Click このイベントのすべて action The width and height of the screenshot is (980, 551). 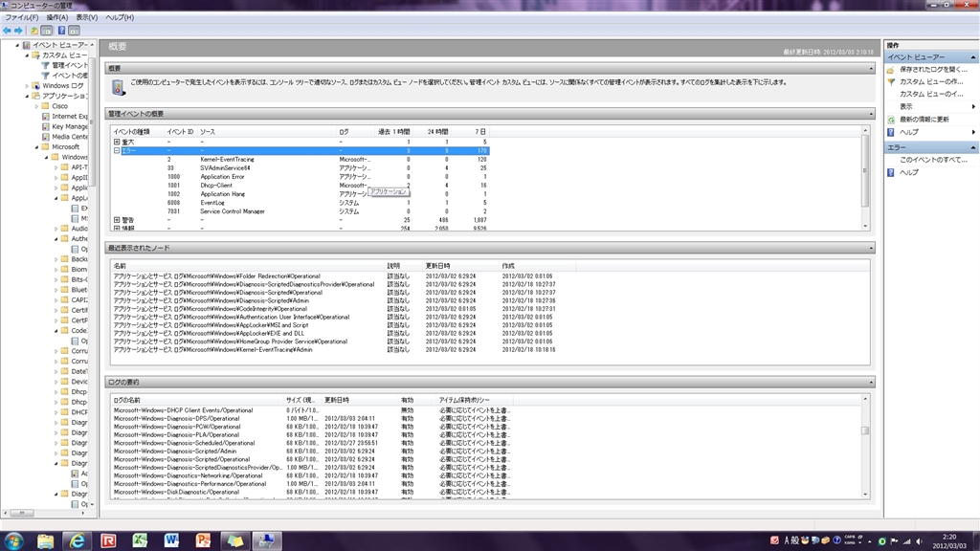tap(933, 160)
